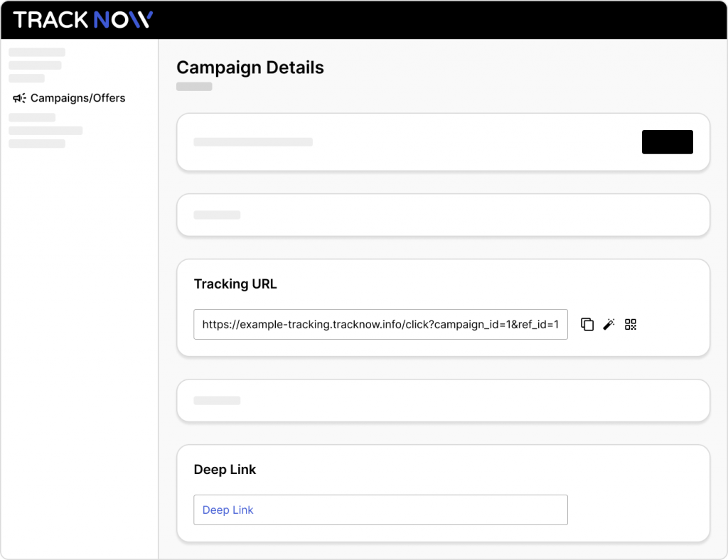Click the TrackNow logo

coord(83,20)
